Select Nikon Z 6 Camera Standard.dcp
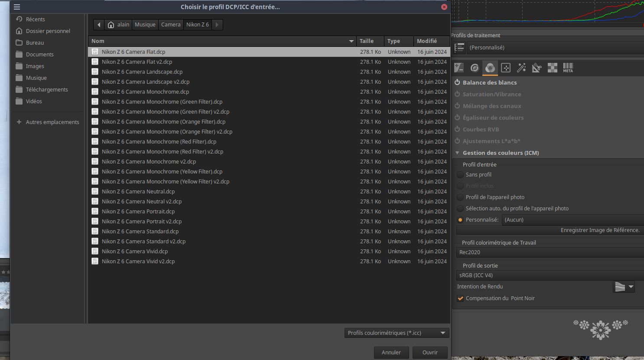This screenshot has width=644, height=360. tap(269, 231)
